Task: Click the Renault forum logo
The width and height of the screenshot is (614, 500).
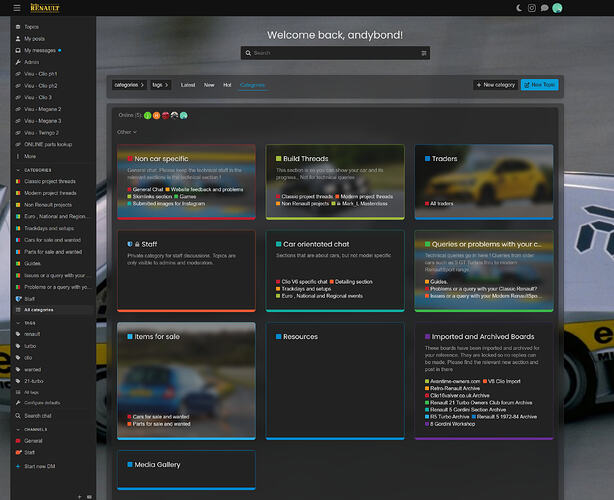Action: [45, 7]
